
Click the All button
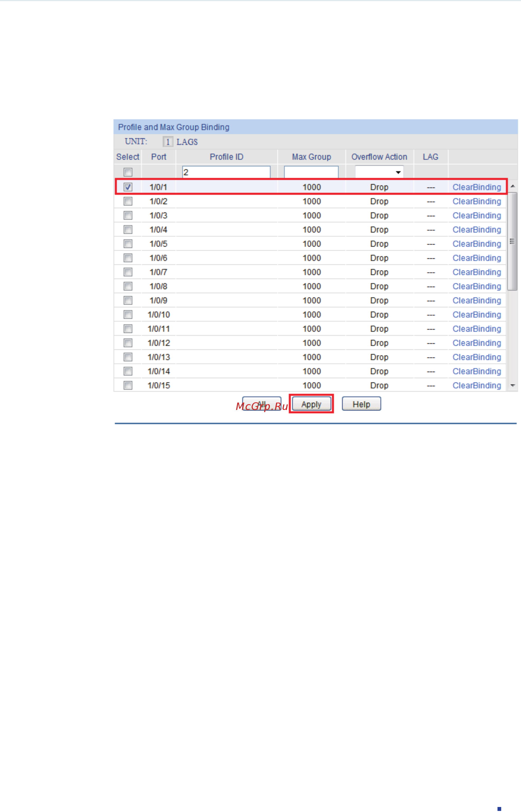click(x=261, y=404)
